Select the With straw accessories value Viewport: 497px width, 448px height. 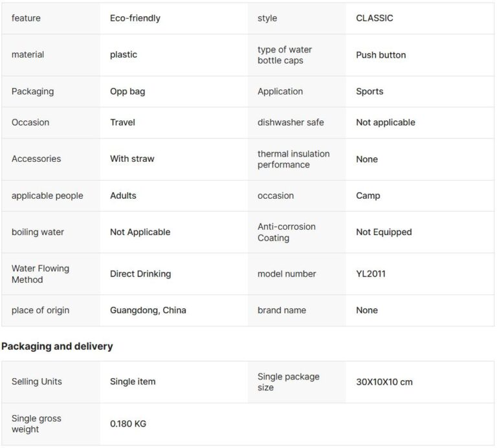(x=132, y=159)
